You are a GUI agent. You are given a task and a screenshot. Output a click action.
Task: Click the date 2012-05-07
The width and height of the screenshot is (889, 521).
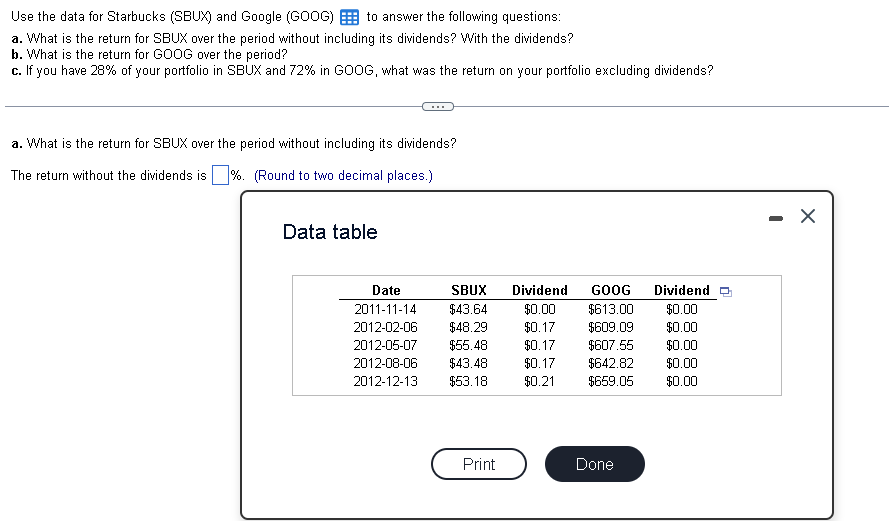click(386, 345)
